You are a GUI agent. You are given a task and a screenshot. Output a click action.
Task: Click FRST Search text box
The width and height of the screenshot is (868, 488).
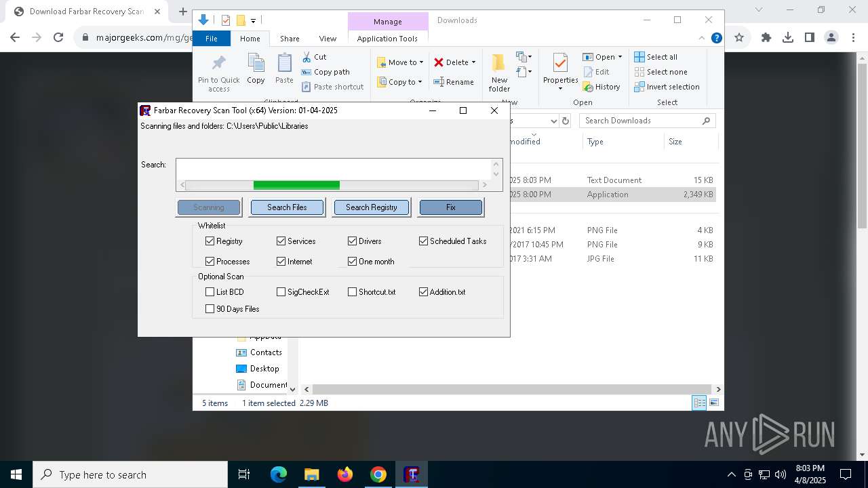pyautogui.click(x=333, y=169)
